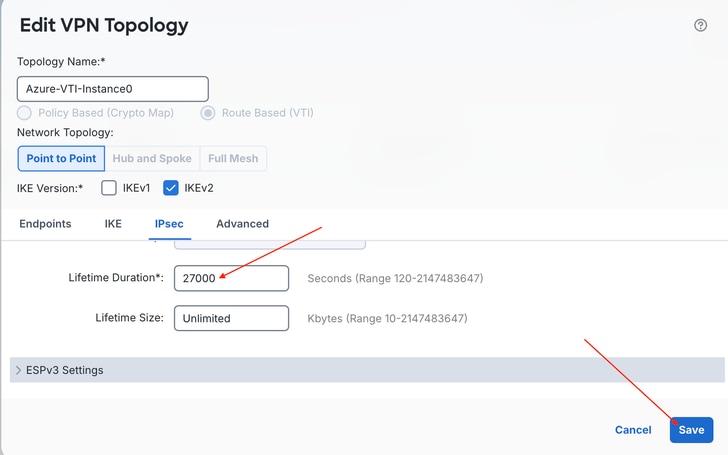Click the Topology Name input field
The image size is (728, 455).
coord(113,89)
